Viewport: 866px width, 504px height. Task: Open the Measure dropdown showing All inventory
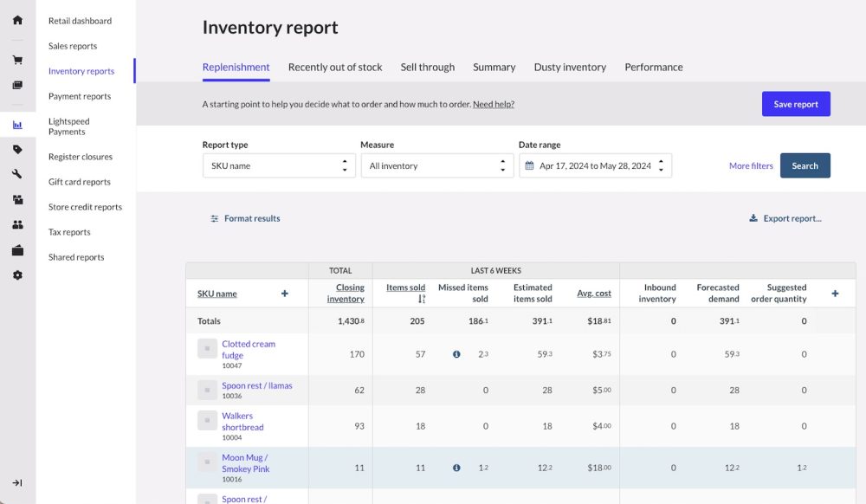tap(436, 165)
